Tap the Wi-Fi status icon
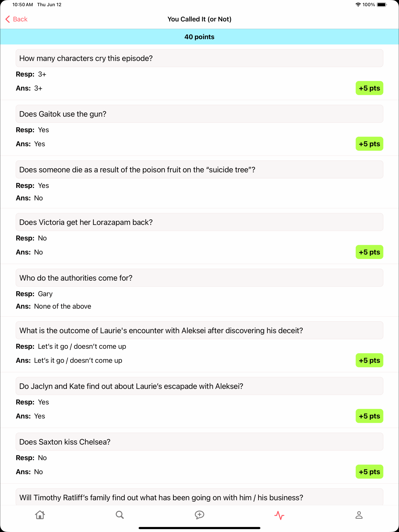 pyautogui.click(x=358, y=5)
